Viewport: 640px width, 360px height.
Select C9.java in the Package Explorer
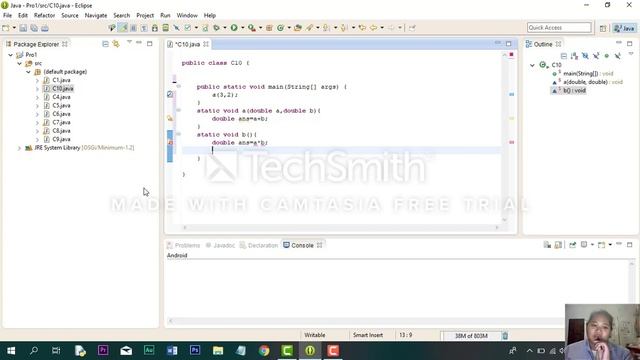pyautogui.click(x=61, y=140)
